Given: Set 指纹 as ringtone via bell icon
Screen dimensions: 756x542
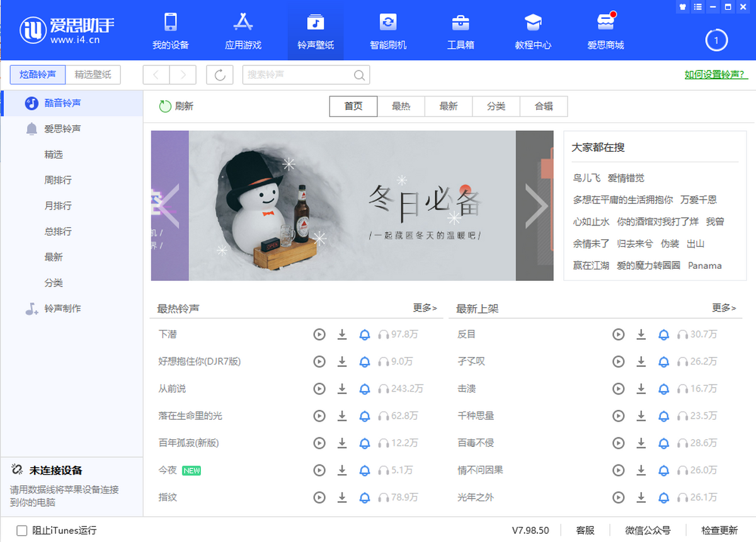Looking at the screenshot, I should (x=364, y=497).
